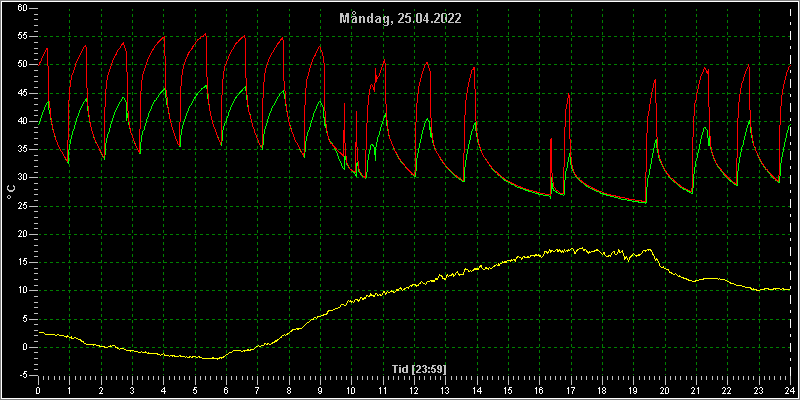Screen dimensions: 800x400
Task: Click the 30 value on temperature axis
Action: tap(21, 178)
